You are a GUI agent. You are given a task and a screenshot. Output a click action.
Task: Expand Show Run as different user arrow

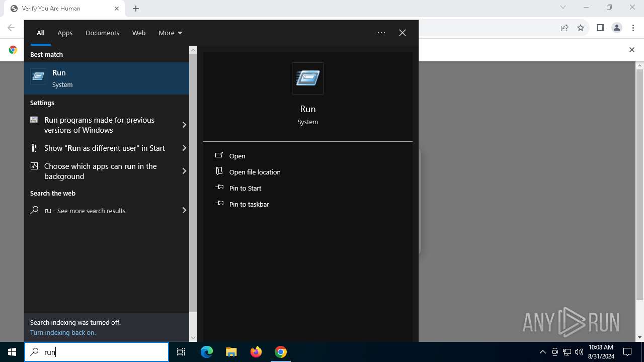(184, 148)
